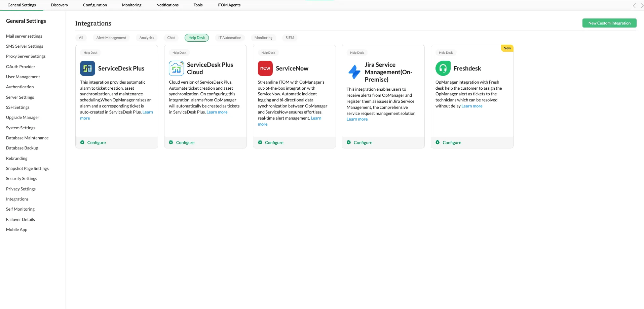Click the ServiceNow card title

pyautogui.click(x=292, y=69)
